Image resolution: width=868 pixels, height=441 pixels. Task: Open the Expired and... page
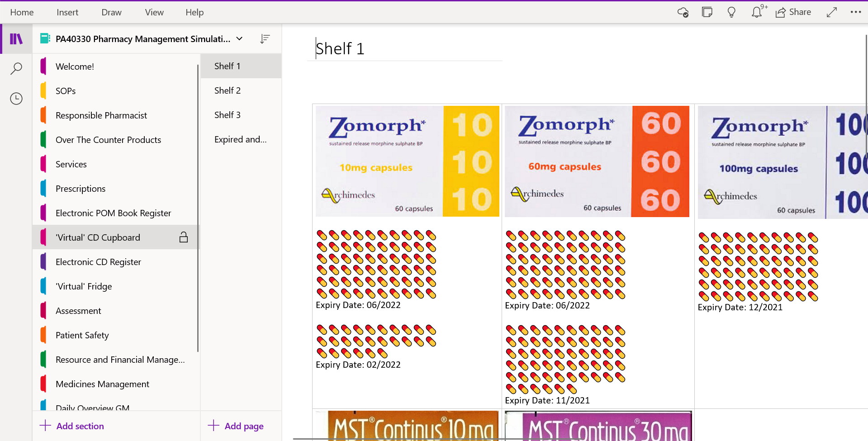click(x=241, y=139)
